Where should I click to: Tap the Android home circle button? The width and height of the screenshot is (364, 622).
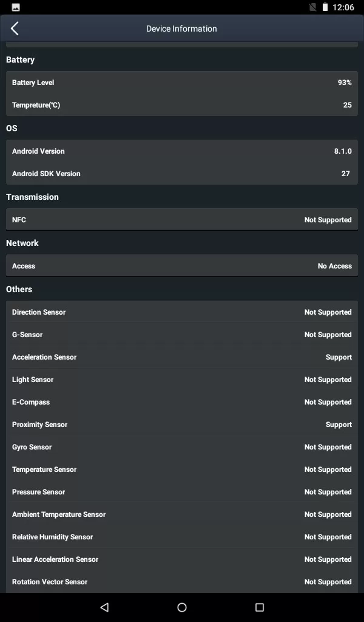[182, 607]
